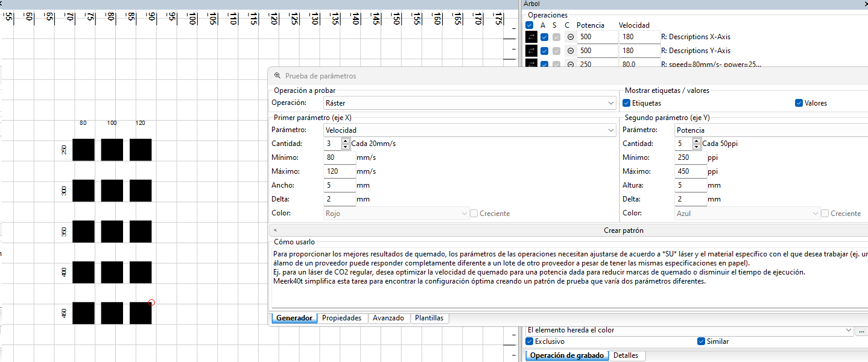Uncheck the Similar option
Screen dimensions: 868x362
(701, 341)
